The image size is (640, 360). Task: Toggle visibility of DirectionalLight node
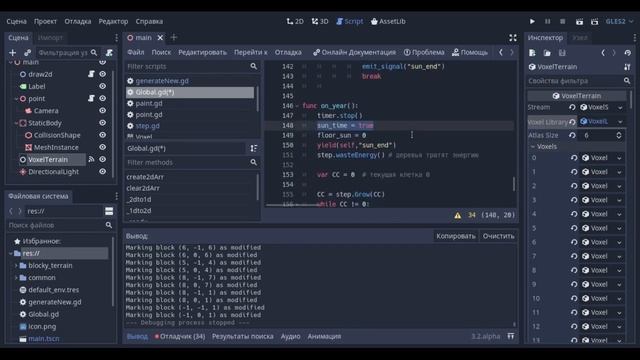pyautogui.click(x=102, y=172)
